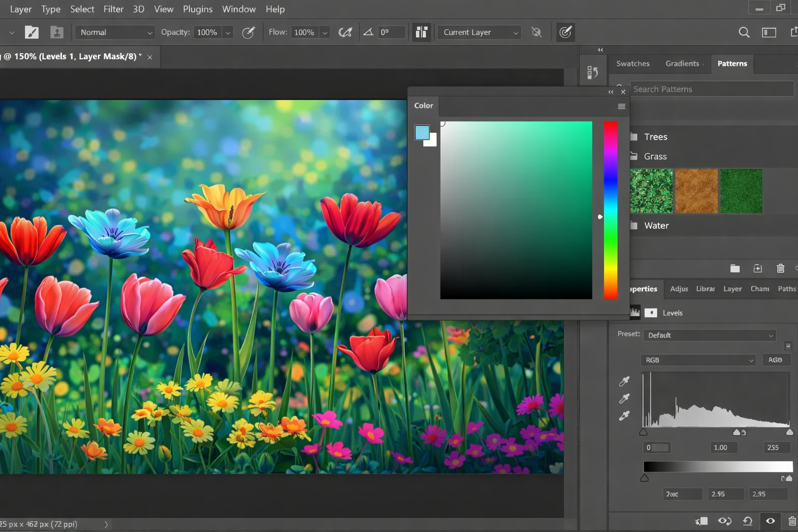Viewport: 798px width, 532px height.
Task: Open the Preset Default dropdown in Levels
Action: point(709,335)
